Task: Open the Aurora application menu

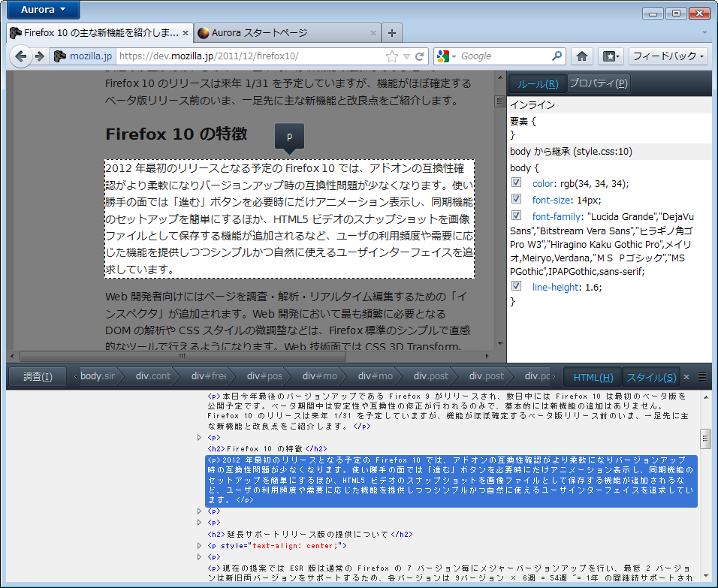Action: [x=44, y=10]
